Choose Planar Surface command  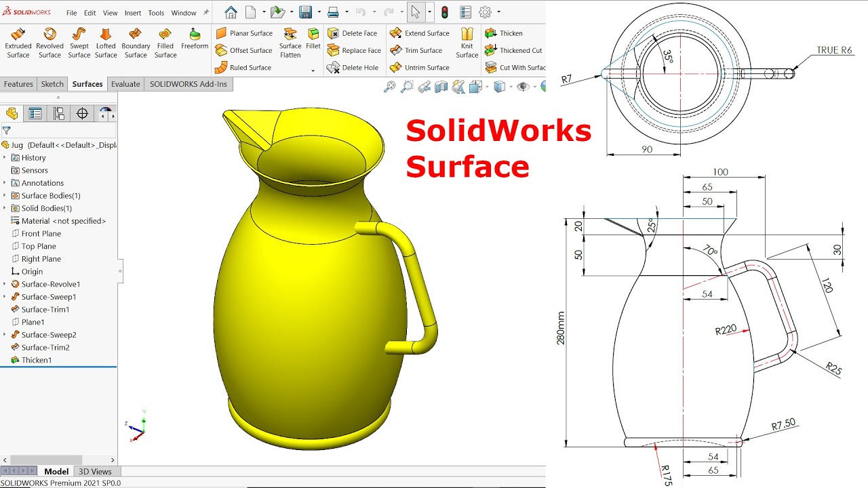(x=244, y=33)
